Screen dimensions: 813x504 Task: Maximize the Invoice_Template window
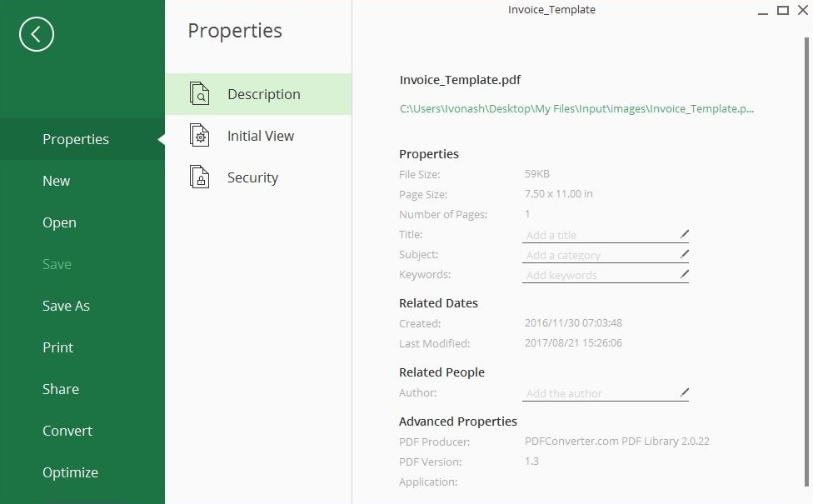tap(782, 11)
